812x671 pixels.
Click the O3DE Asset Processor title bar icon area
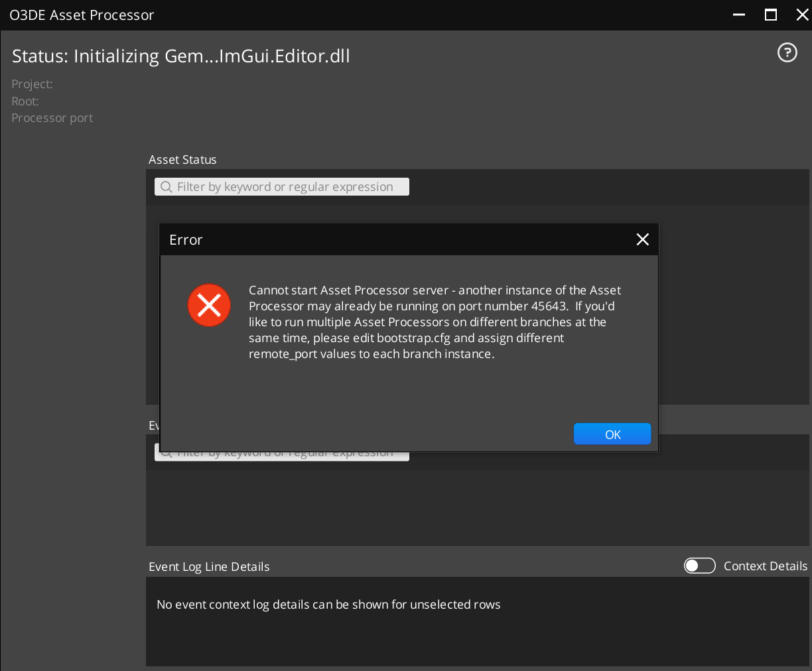[82, 15]
